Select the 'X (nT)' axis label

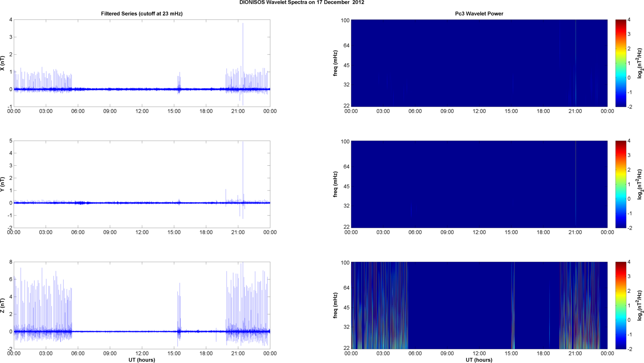pyautogui.click(x=3, y=63)
